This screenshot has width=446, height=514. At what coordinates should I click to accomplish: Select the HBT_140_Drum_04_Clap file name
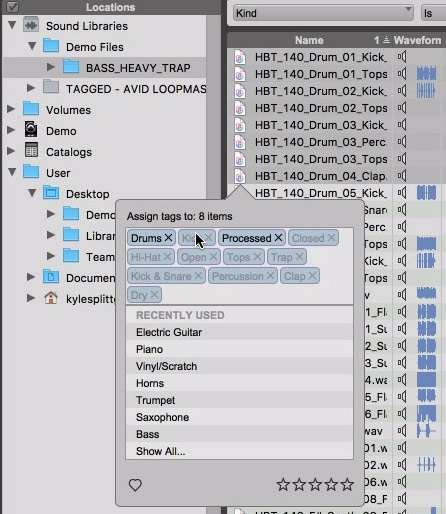point(321,176)
